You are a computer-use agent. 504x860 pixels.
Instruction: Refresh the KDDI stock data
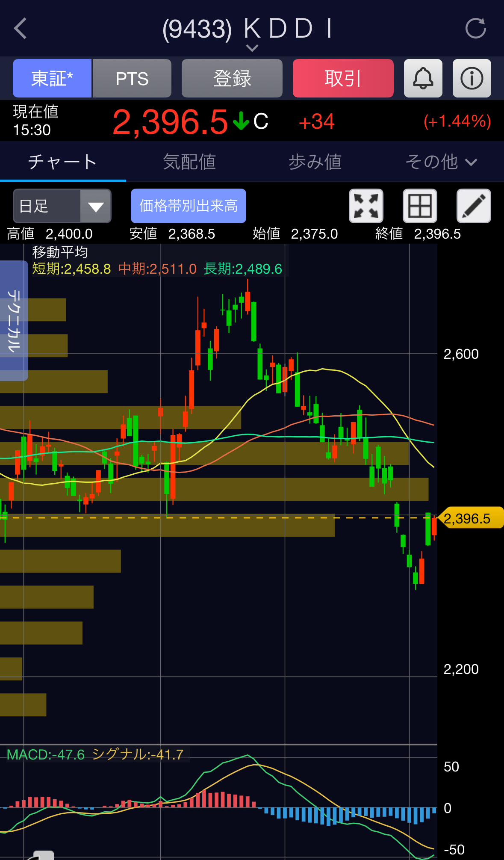point(475,29)
